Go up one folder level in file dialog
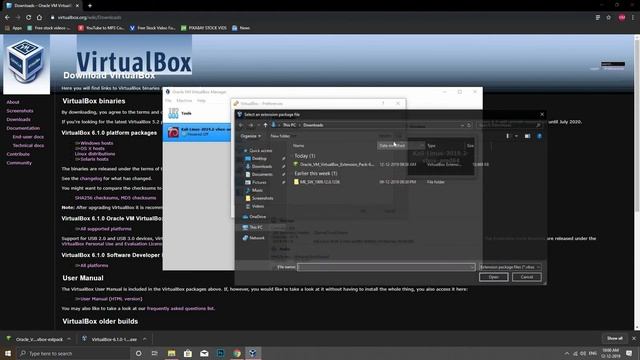The image size is (640, 360). point(265,125)
